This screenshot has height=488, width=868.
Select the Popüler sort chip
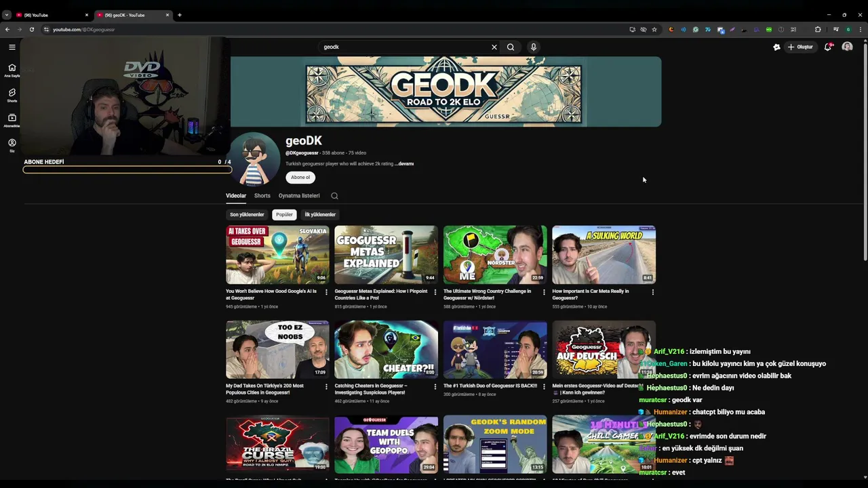[284, 215]
